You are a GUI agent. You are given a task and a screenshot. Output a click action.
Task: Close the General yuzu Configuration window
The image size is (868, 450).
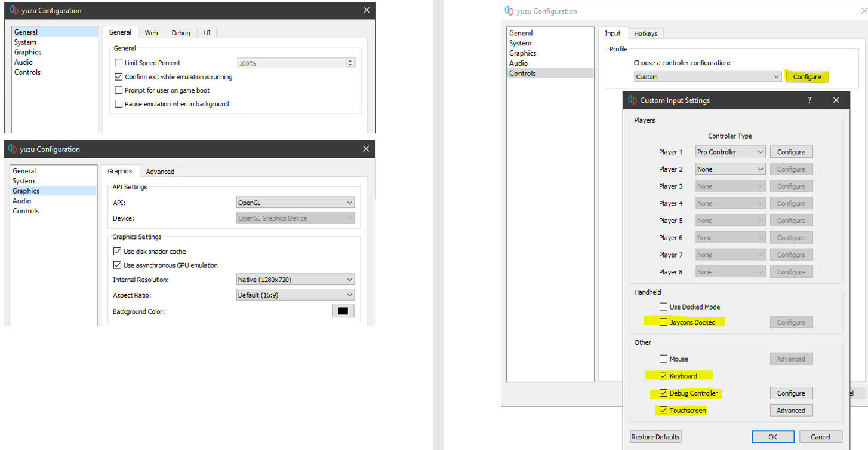[x=367, y=10]
